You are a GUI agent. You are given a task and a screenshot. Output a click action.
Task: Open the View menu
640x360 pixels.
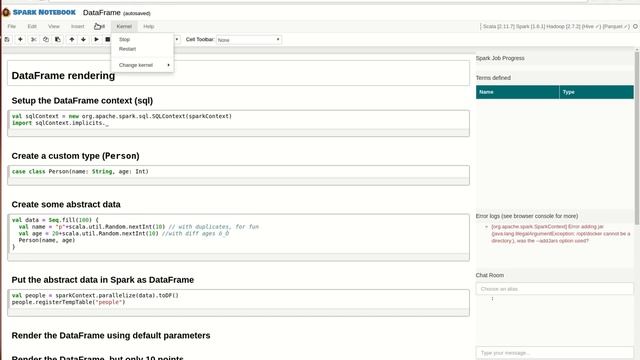[54, 27]
